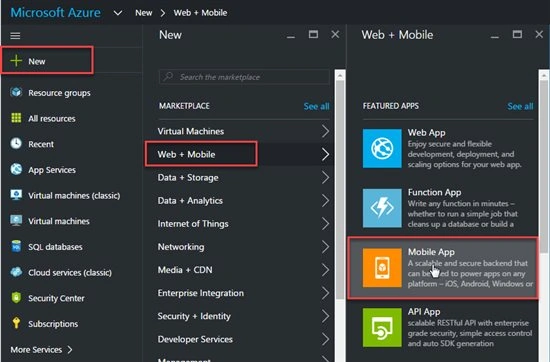The image size is (550, 362).
Task: Expand the Media + CDN chevron
Action: click(x=326, y=270)
